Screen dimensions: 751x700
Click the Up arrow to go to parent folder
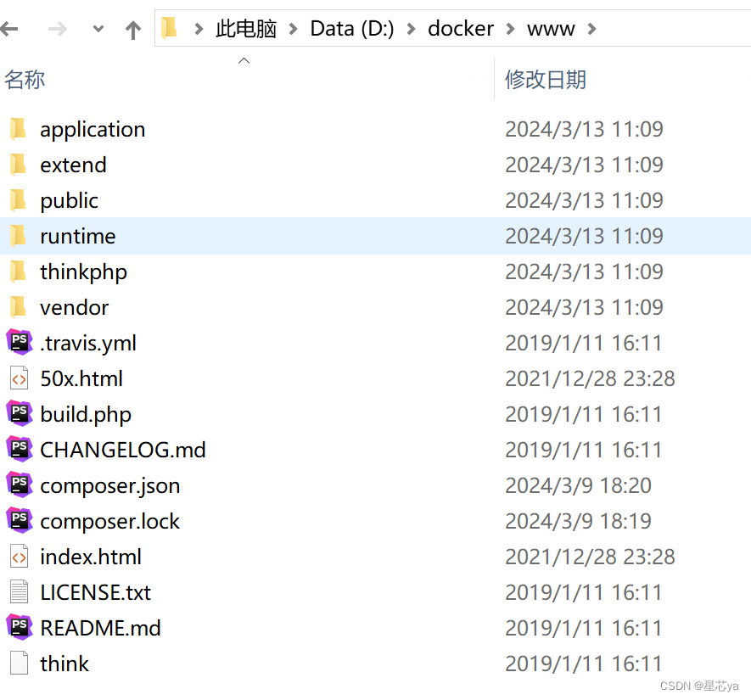pos(132,28)
